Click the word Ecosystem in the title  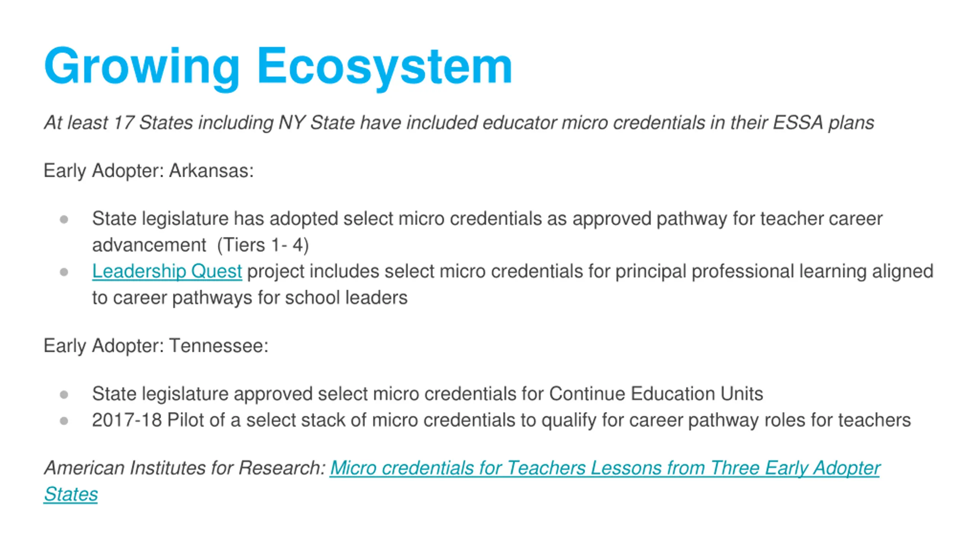pos(385,67)
